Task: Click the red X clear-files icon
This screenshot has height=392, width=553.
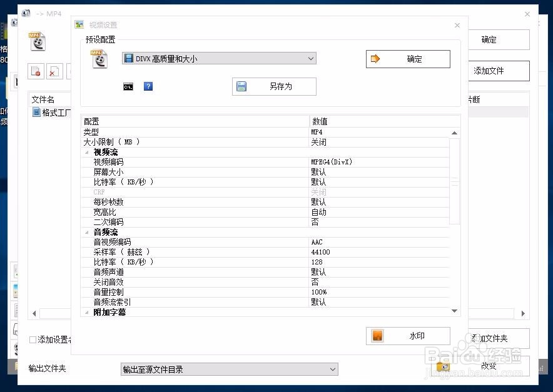Action: pos(54,71)
